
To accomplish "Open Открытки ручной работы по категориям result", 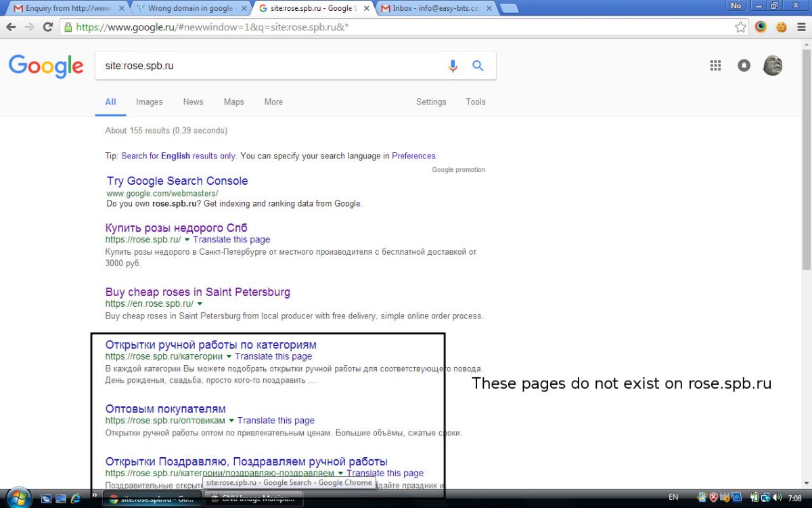I will pyautogui.click(x=211, y=345).
